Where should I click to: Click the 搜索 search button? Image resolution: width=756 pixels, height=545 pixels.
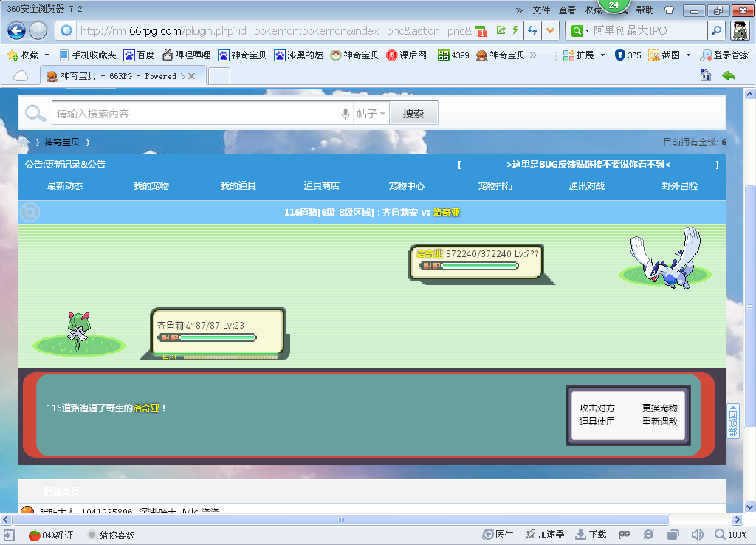click(x=413, y=114)
